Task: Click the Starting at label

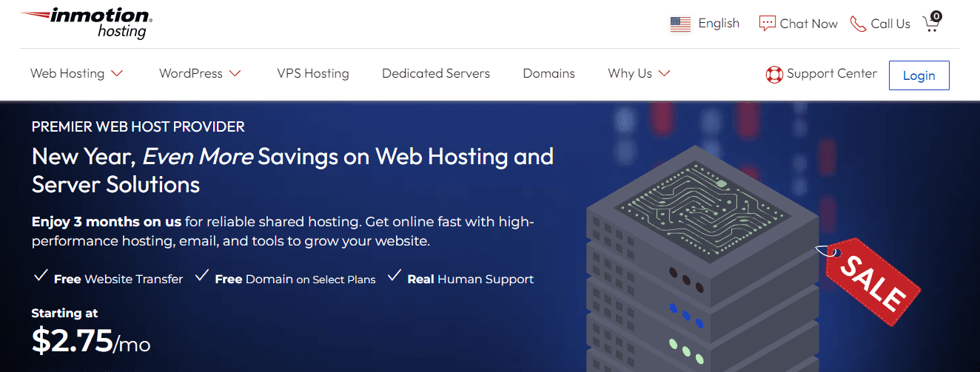Action: (64, 313)
